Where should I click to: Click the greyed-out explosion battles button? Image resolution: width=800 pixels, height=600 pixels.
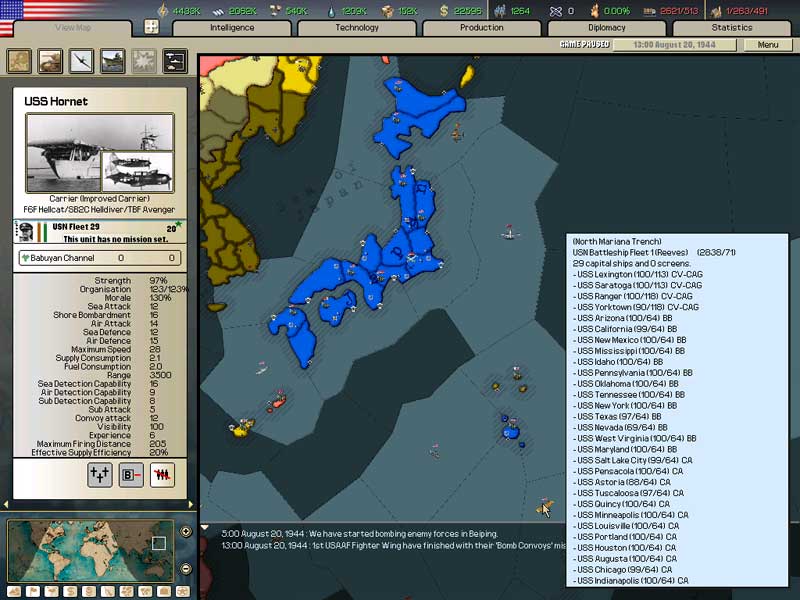tap(144, 61)
